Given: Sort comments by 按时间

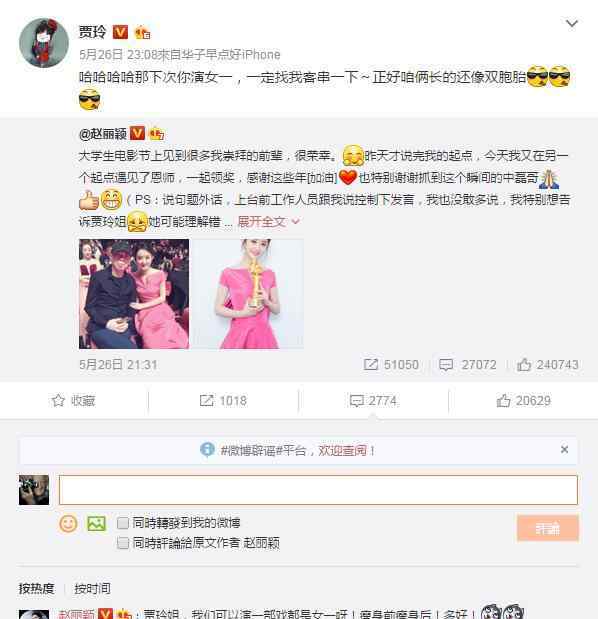Looking at the screenshot, I should click(92, 589).
